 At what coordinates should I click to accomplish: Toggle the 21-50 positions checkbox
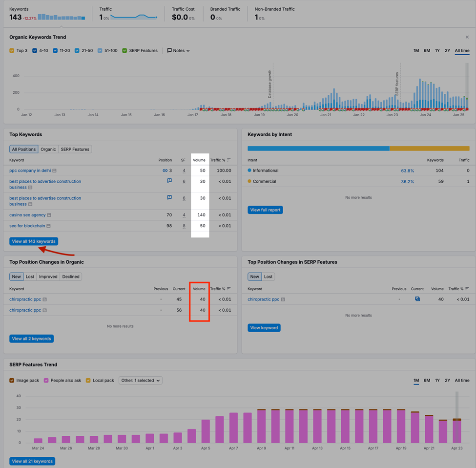(77, 50)
